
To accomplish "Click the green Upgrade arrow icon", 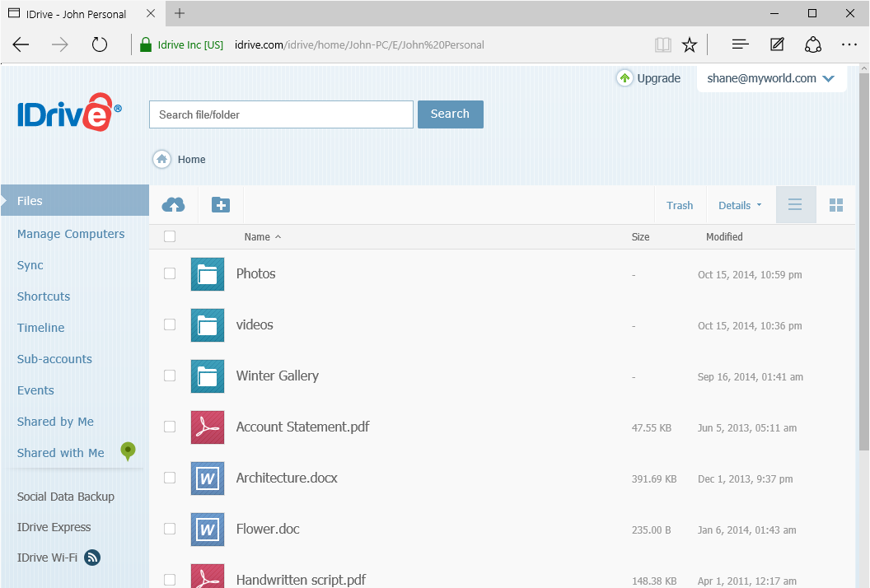I will click(624, 78).
